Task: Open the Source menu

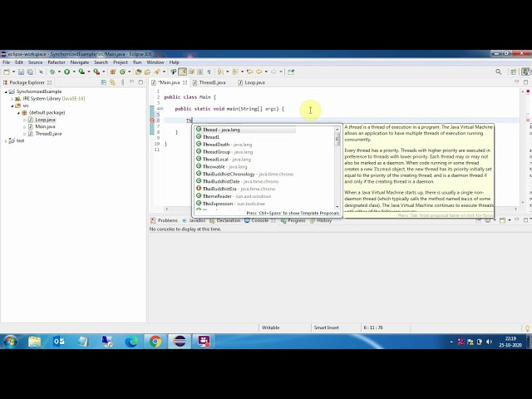Action: click(35, 62)
